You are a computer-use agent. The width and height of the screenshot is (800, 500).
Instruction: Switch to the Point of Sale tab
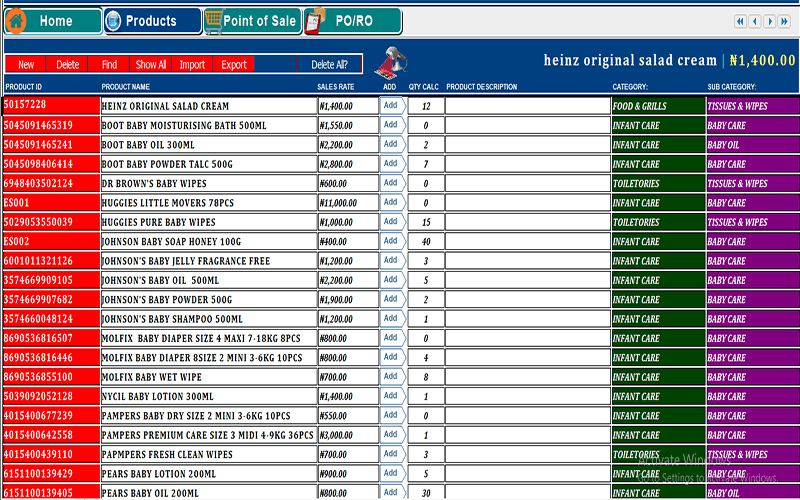(x=258, y=21)
